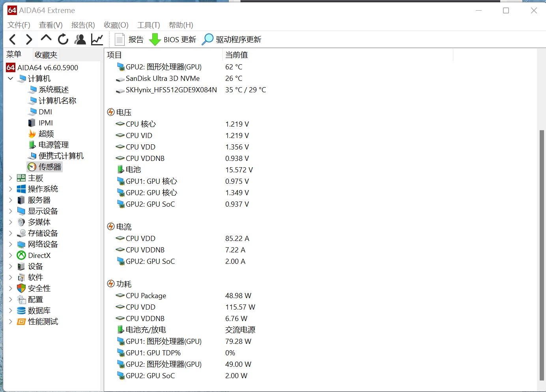Select the 超频 flame icon
Image resolution: width=546 pixels, height=392 pixels.
pyautogui.click(x=32, y=134)
